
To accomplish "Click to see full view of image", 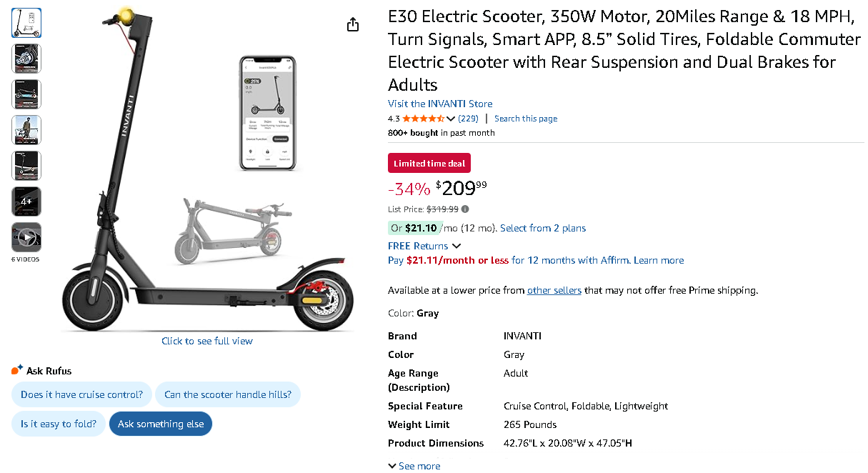I will pos(207,341).
